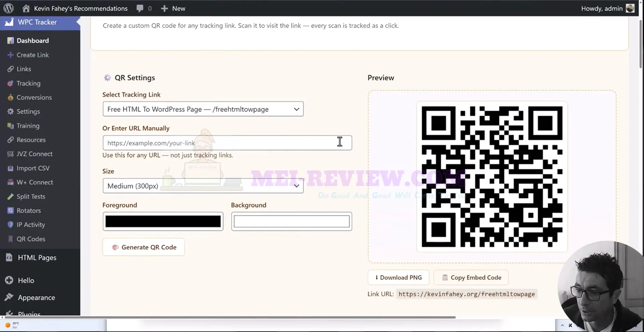
Task: Click the Howdy, admin account text
Action: pyautogui.click(x=602, y=8)
